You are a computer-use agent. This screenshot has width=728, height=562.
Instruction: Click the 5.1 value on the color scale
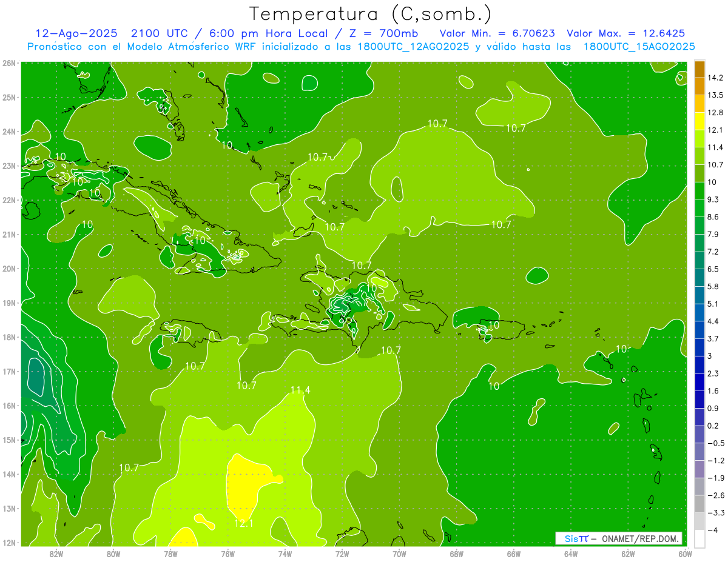click(x=713, y=304)
